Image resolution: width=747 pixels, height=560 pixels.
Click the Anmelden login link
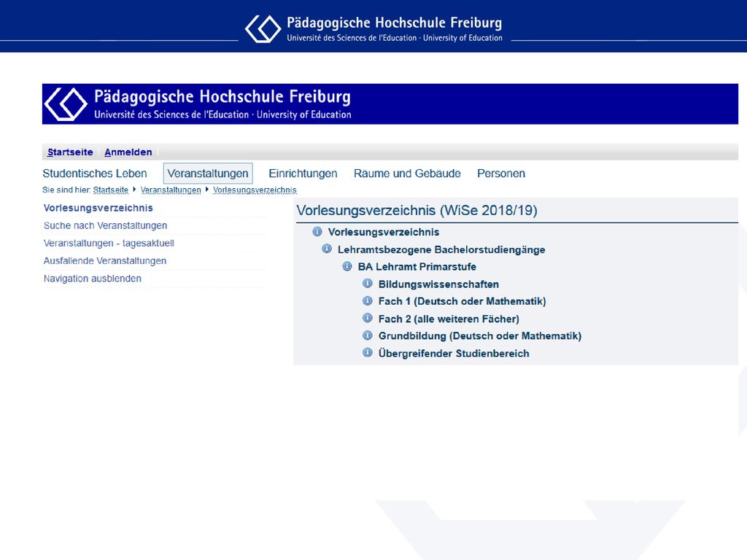tap(128, 152)
